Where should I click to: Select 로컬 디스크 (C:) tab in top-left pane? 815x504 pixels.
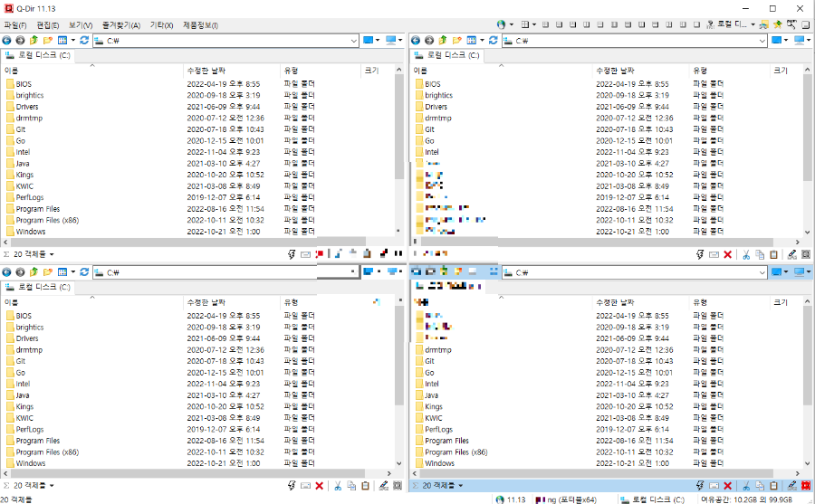[38, 55]
